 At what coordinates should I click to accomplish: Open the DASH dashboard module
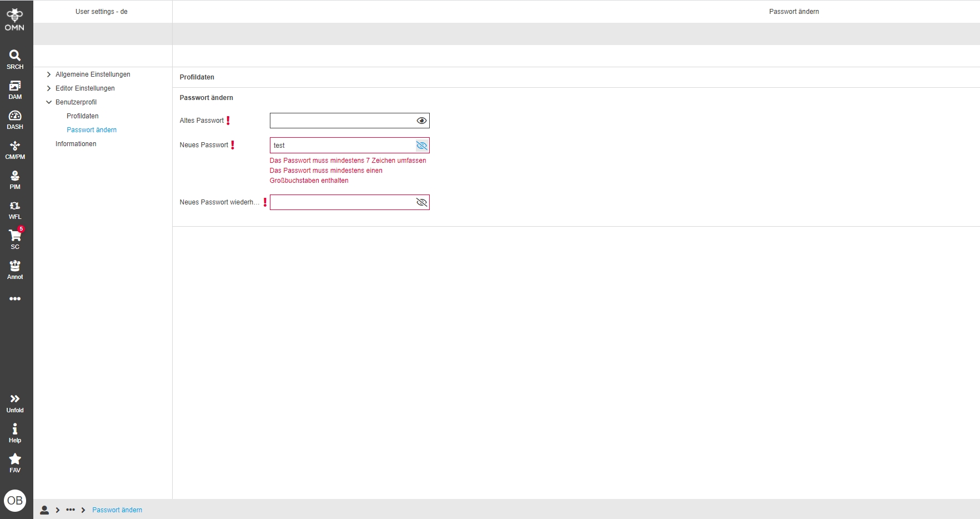pyautogui.click(x=15, y=119)
